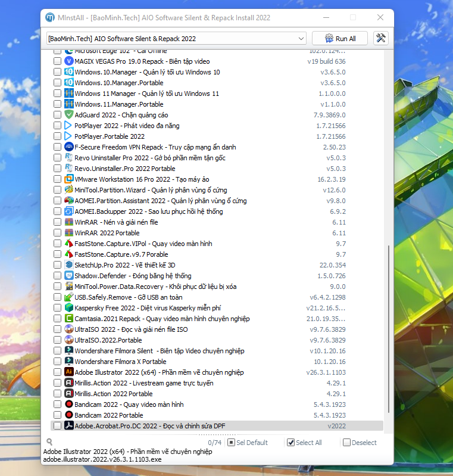The height and width of the screenshot is (476, 453).
Task: Tick the AdGuard 2022 checkbox
Action: pyautogui.click(x=57, y=115)
